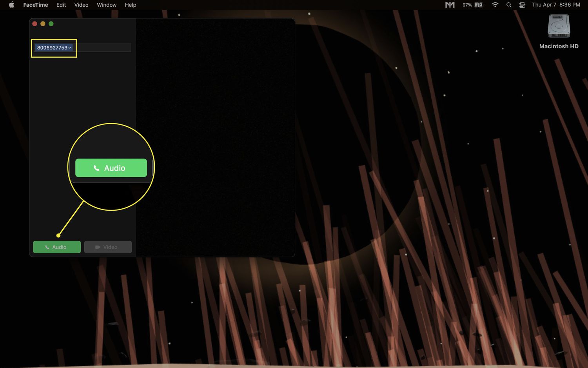Open the Help menu
This screenshot has width=588, height=368.
131,5
